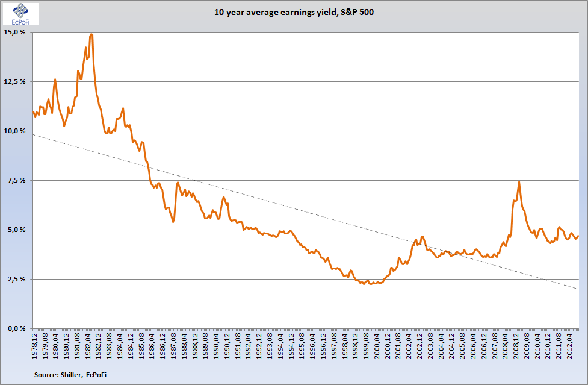
Task: Click the '2000,12' x-axis date label
Action: click(388, 346)
